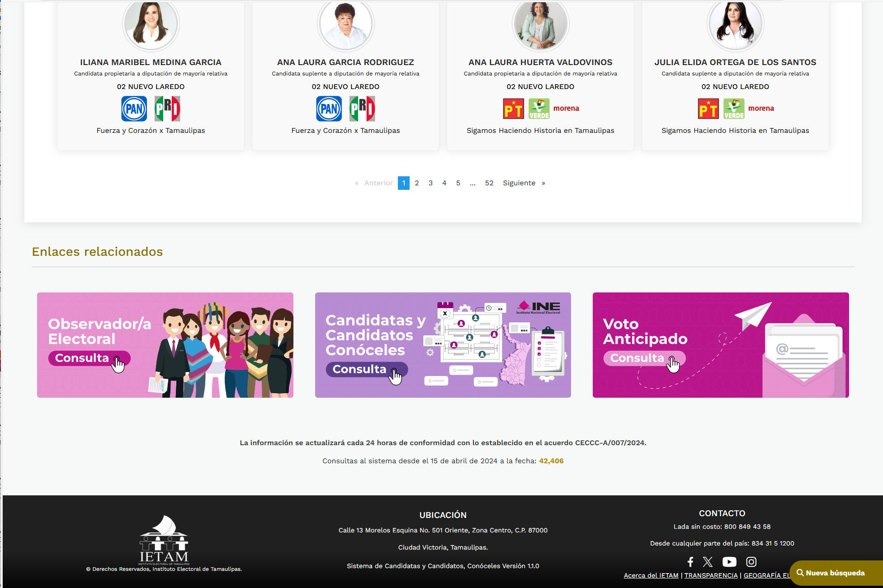Image resolution: width=883 pixels, height=588 pixels.
Task: Select page 5 in pagination
Action: pos(458,183)
